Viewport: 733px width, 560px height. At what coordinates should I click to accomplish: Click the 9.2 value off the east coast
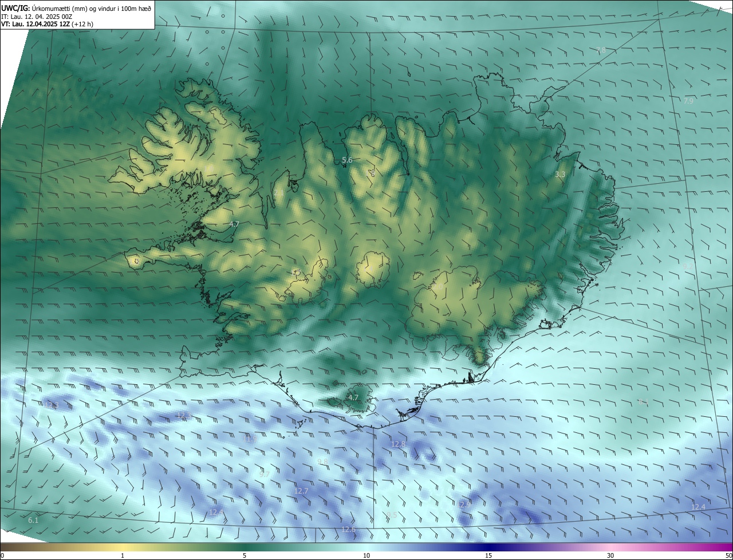pyautogui.click(x=687, y=267)
